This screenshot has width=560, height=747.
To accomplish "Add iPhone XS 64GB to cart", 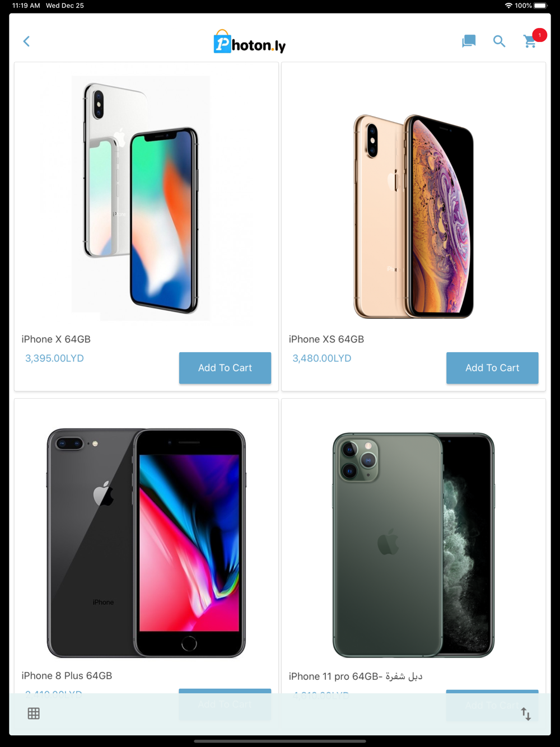I will tap(492, 368).
